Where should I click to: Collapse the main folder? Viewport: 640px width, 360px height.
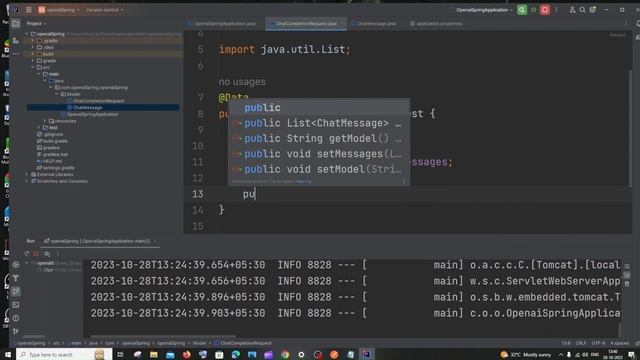39,74
